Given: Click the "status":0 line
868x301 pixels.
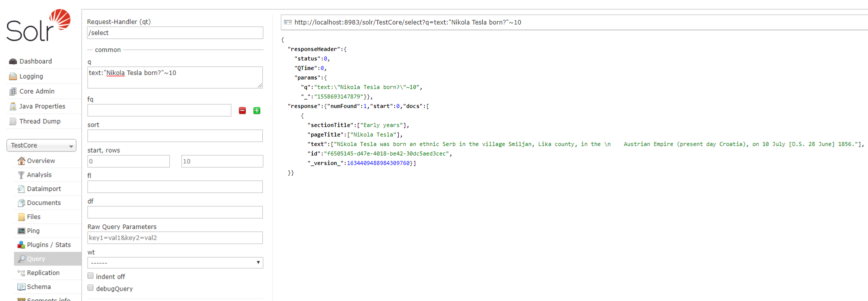Looking at the screenshot, I should 312,59.
